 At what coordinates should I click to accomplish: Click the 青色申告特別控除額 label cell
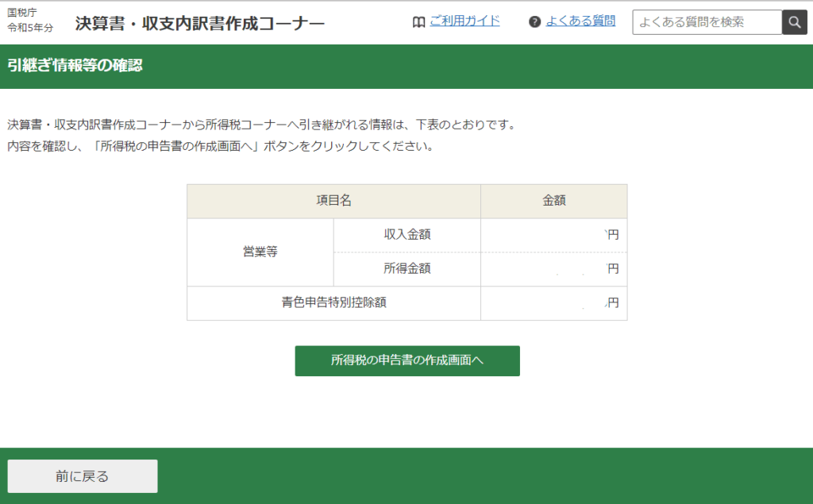tap(333, 302)
